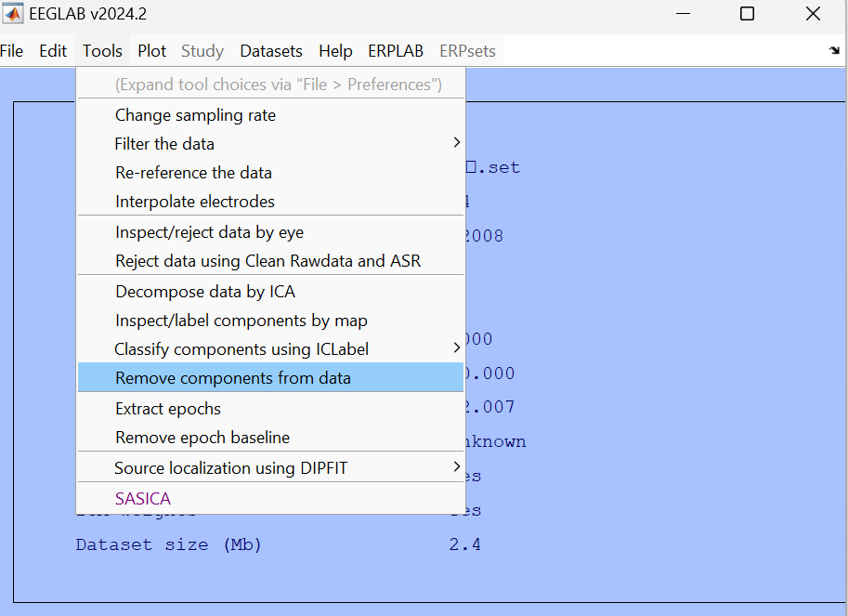The image size is (848, 616).
Task: Close the EEGLAB window
Action: (813, 14)
